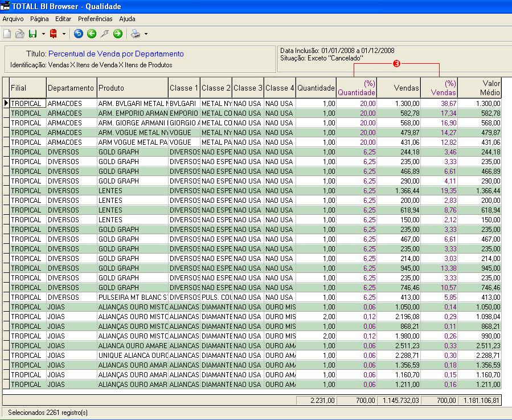The width and height of the screenshot is (512, 420).
Task: Click the total sales 1.145.732,03 in footer
Action: coord(399,401)
